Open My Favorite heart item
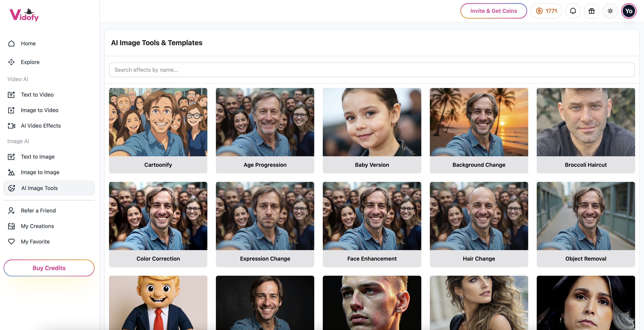Screen dimensions: 644x330 pos(35,242)
